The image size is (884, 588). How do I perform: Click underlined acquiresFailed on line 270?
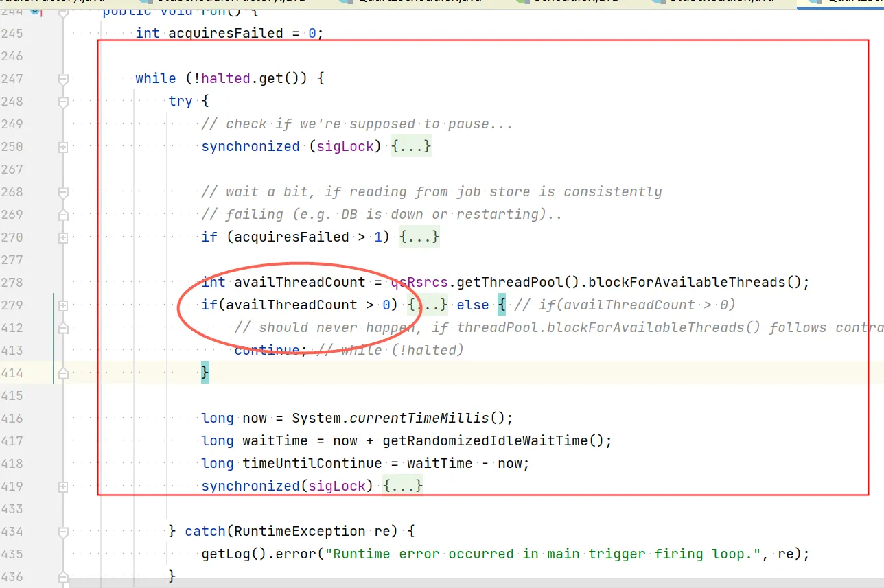tap(292, 237)
